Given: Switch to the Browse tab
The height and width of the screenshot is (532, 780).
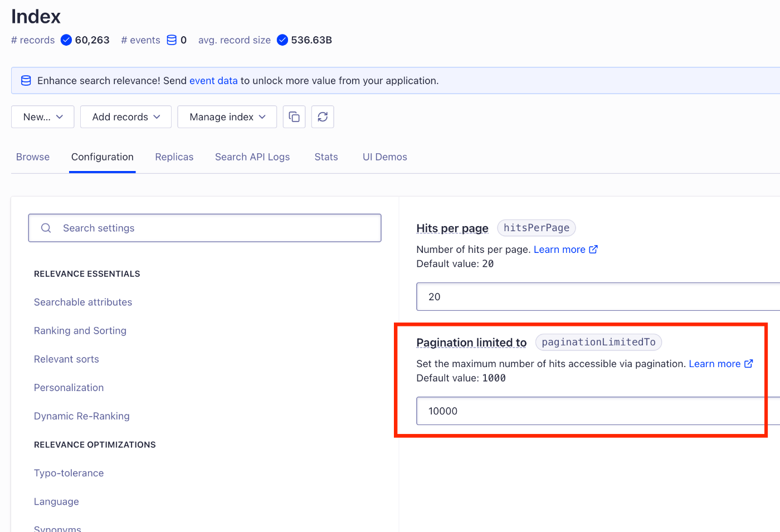Looking at the screenshot, I should (x=33, y=157).
